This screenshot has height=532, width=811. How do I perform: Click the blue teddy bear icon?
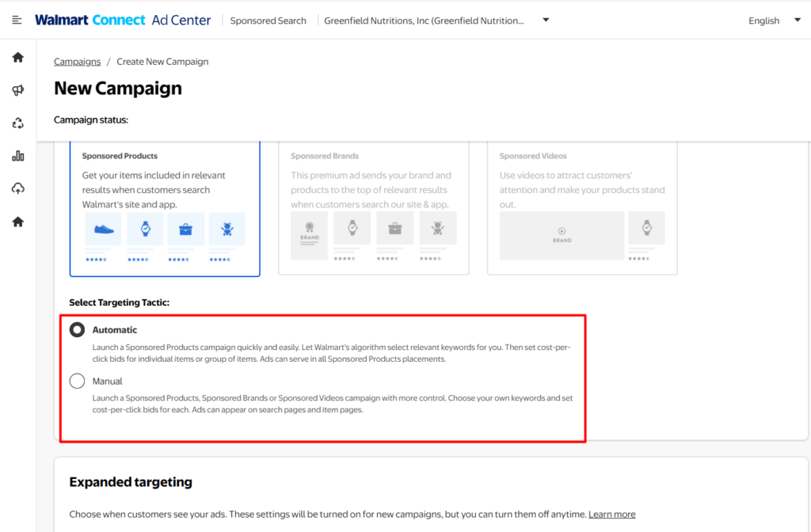click(227, 229)
